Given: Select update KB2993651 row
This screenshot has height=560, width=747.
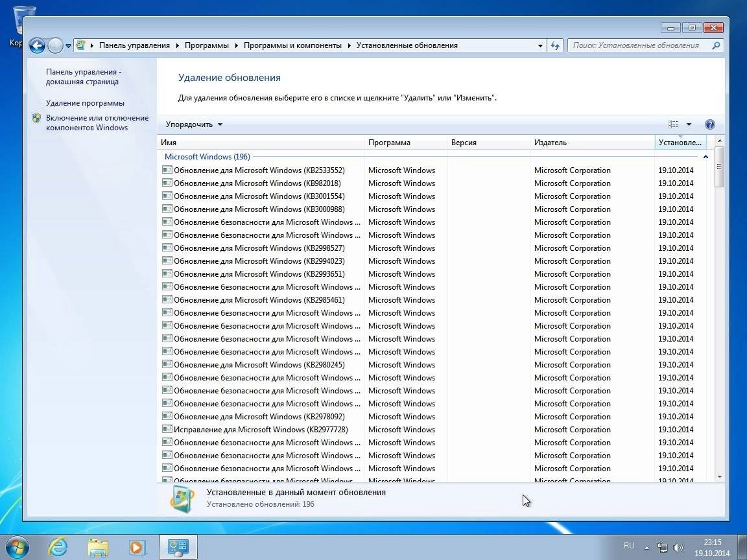Looking at the screenshot, I should (x=434, y=274).
